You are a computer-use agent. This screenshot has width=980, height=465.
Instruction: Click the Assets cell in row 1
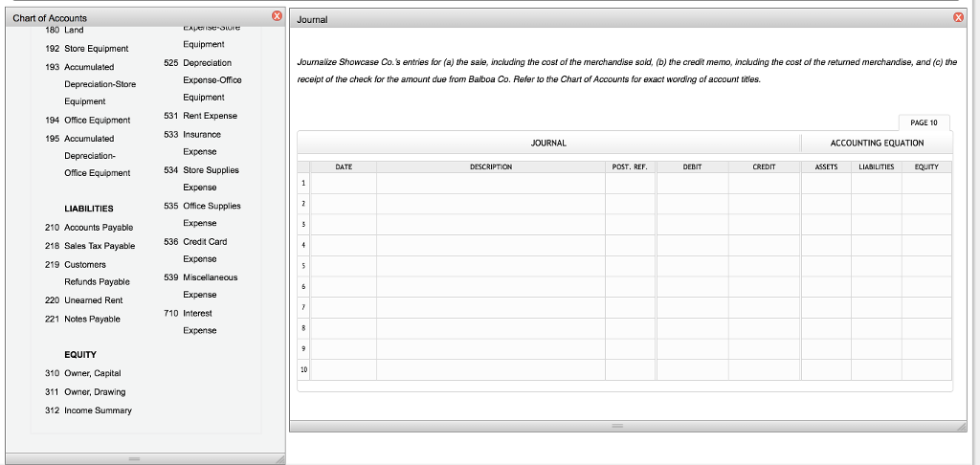825,183
